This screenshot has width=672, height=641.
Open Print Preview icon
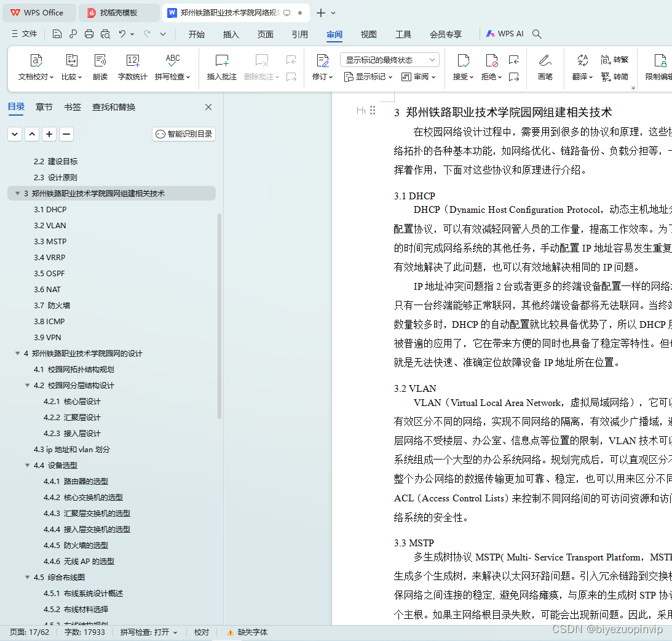[105, 34]
